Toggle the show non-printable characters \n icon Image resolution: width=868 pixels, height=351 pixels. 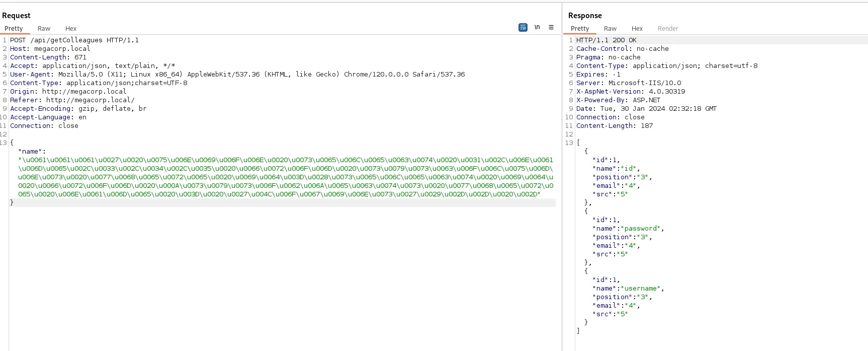pyautogui.click(x=537, y=27)
